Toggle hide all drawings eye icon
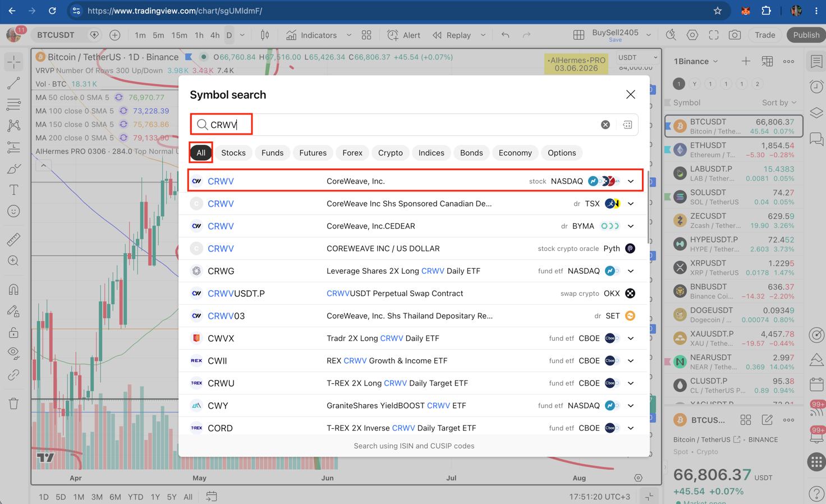Screen dimensions: 826x504 point(13,353)
